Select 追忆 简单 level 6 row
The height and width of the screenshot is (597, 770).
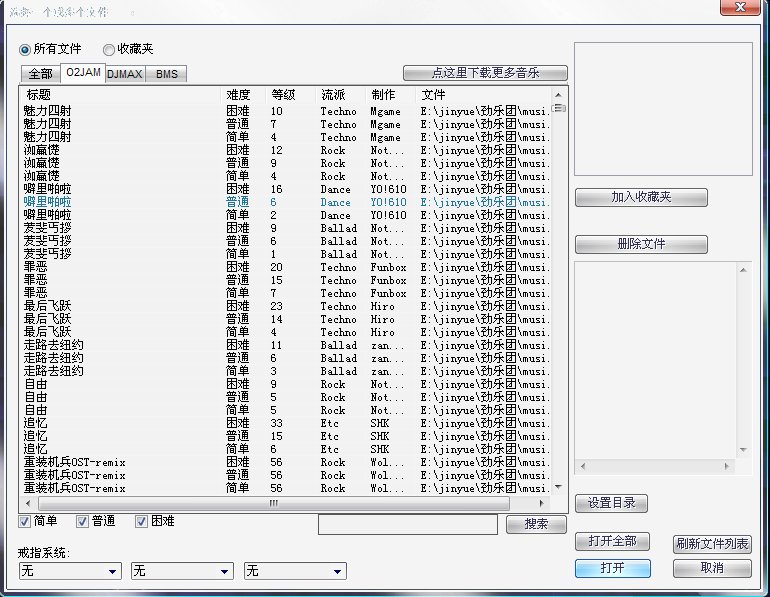coord(286,449)
